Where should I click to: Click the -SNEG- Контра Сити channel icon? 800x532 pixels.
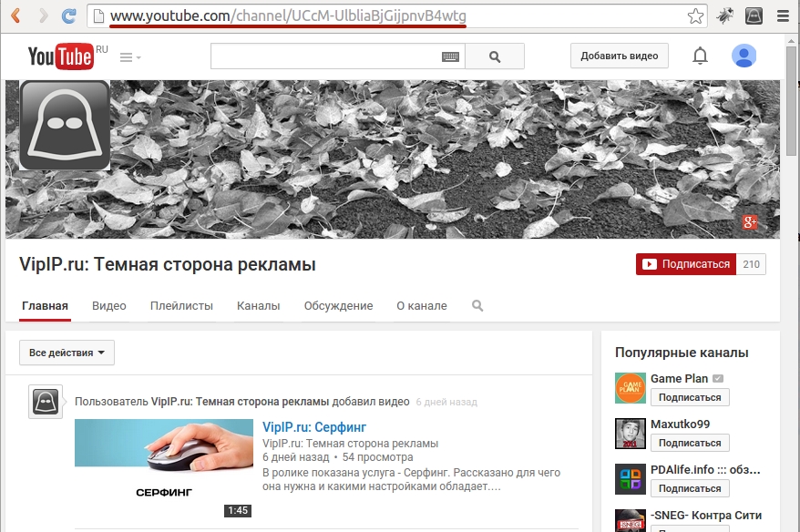coord(631,521)
